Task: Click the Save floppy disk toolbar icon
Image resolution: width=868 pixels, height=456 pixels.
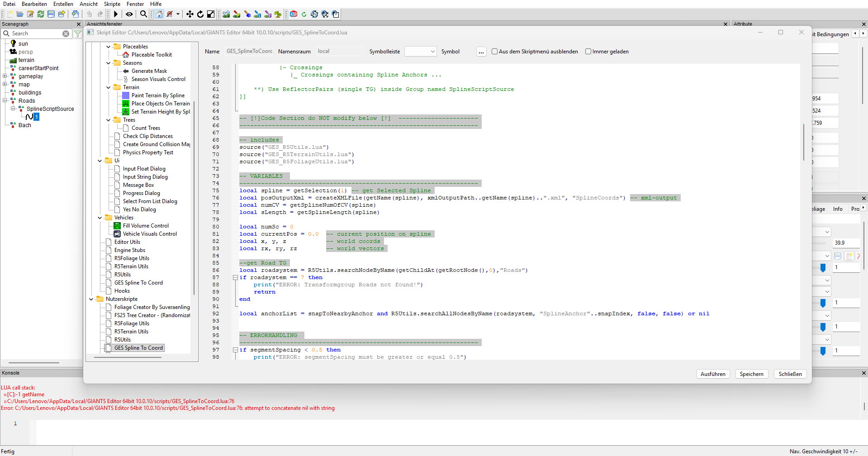Action: [51, 14]
